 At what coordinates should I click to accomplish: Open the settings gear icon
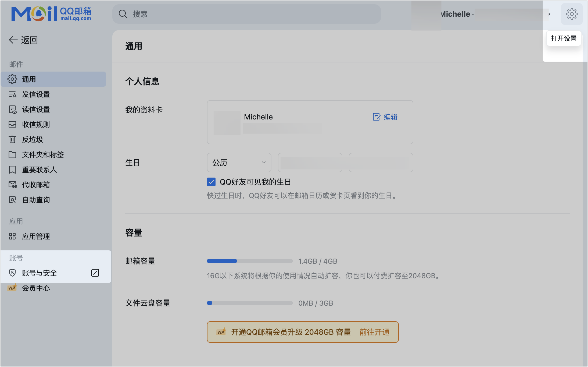pyautogui.click(x=572, y=14)
